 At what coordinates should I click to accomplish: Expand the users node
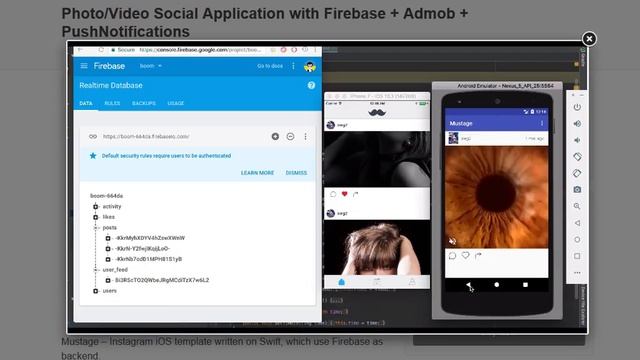pyautogui.click(x=96, y=291)
